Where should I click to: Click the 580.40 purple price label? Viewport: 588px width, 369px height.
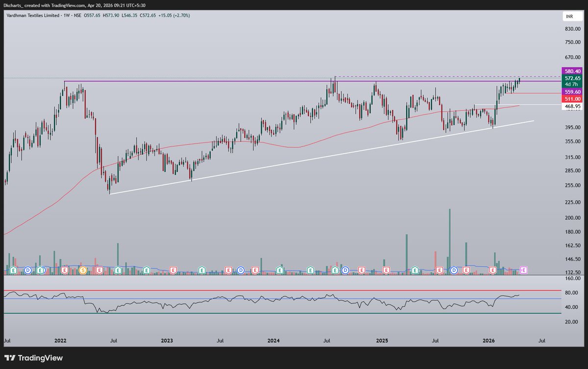tap(571, 71)
